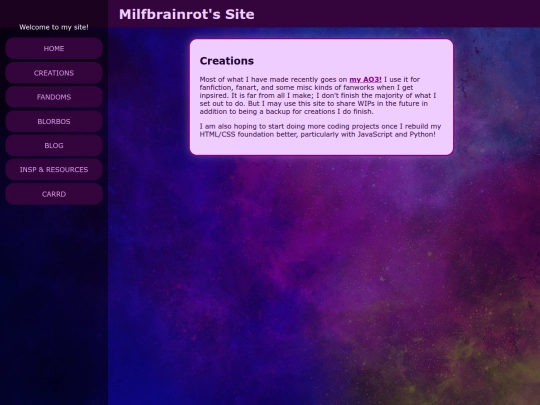Click the paragraph mentioning JavaScript and Python
The image size is (540, 405).
[x=320, y=131]
